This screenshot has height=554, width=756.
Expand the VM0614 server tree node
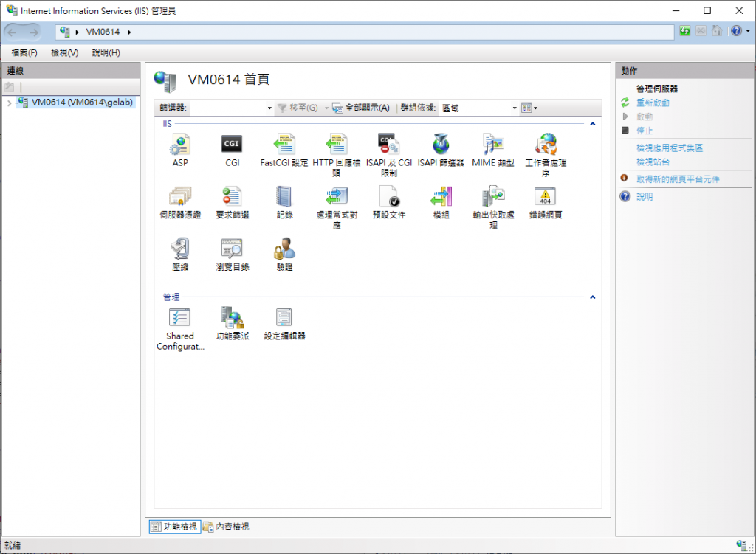pos(9,103)
